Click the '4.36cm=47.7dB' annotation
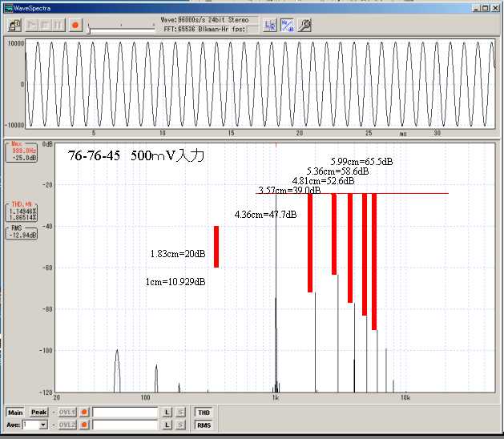 pos(265,215)
